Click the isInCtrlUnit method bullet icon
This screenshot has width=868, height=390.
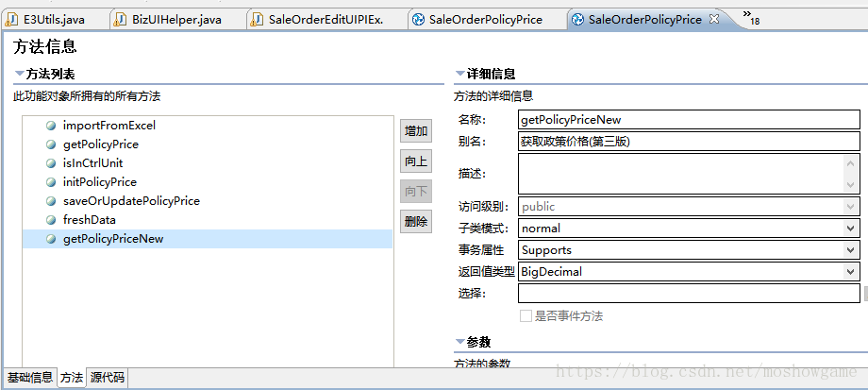(x=52, y=163)
